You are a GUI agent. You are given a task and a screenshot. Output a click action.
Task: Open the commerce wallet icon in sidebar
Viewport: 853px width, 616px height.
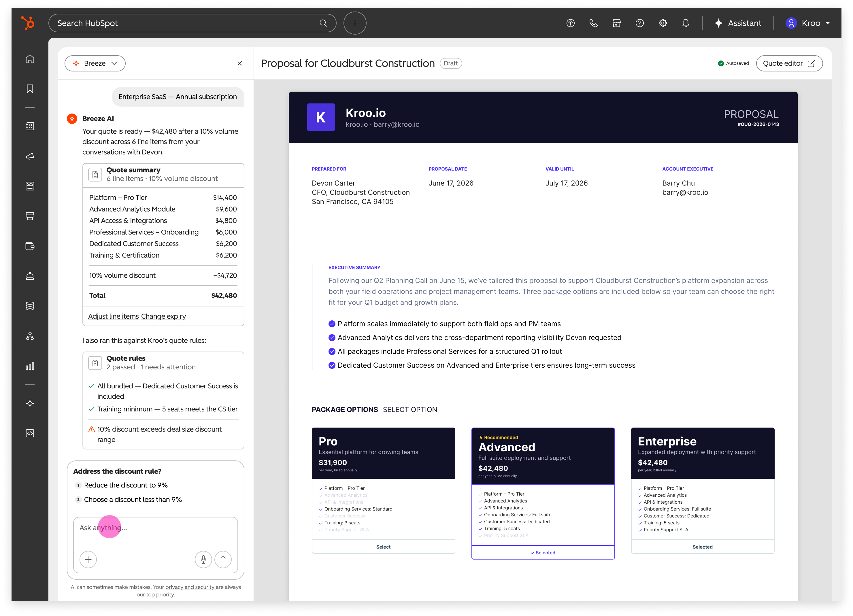click(x=30, y=246)
